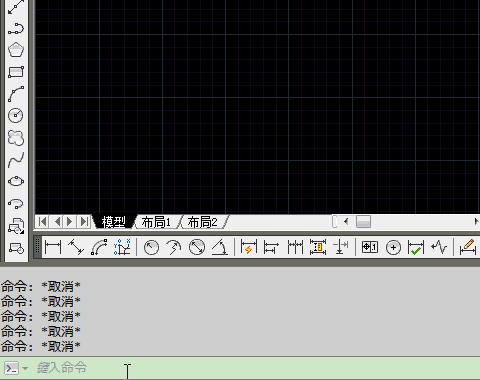Switch to the 布局2 tab
Viewport: 480px width, 380px height.
click(x=202, y=222)
